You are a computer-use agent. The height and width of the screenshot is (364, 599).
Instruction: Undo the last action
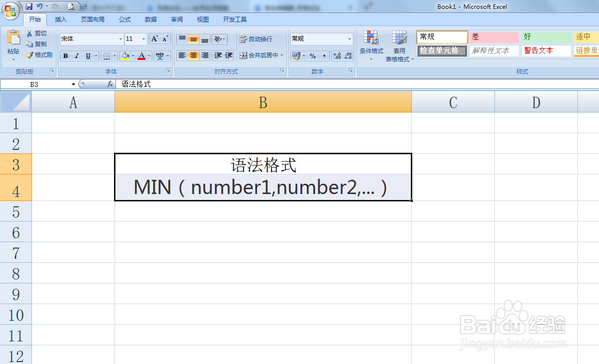(40, 6)
